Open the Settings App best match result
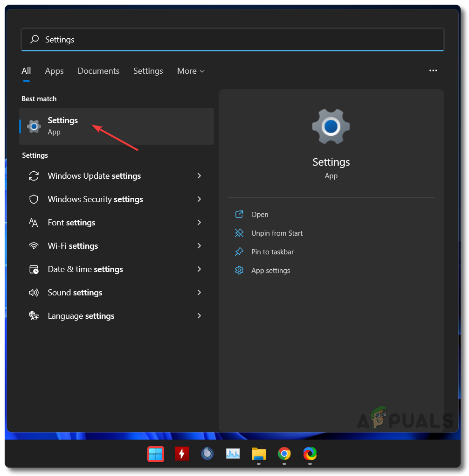This screenshot has width=469, height=476. [x=117, y=126]
